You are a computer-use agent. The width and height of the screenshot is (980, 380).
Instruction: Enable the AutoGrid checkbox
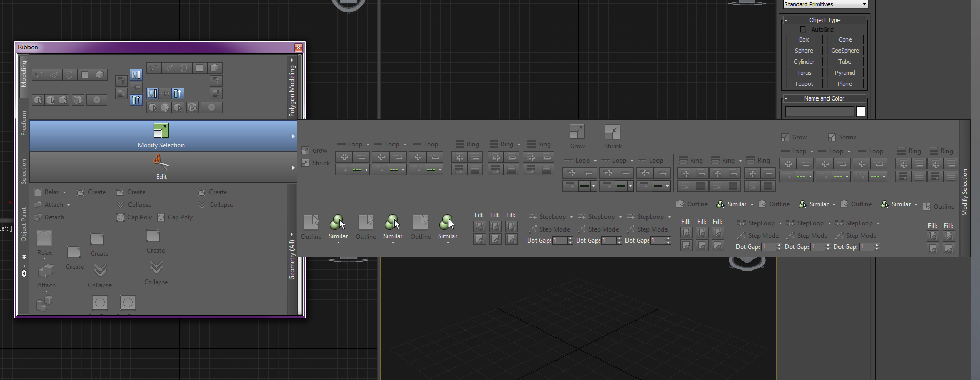[x=803, y=29]
